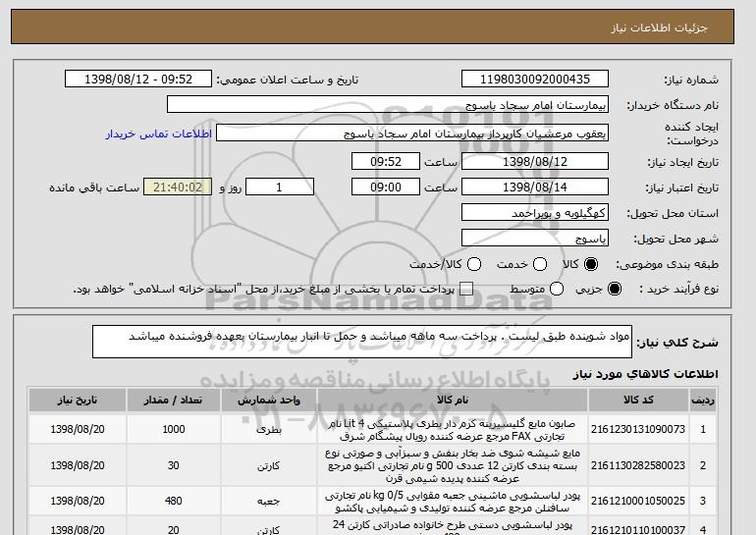Choose the متوسط purchase process option

[x=557, y=289]
